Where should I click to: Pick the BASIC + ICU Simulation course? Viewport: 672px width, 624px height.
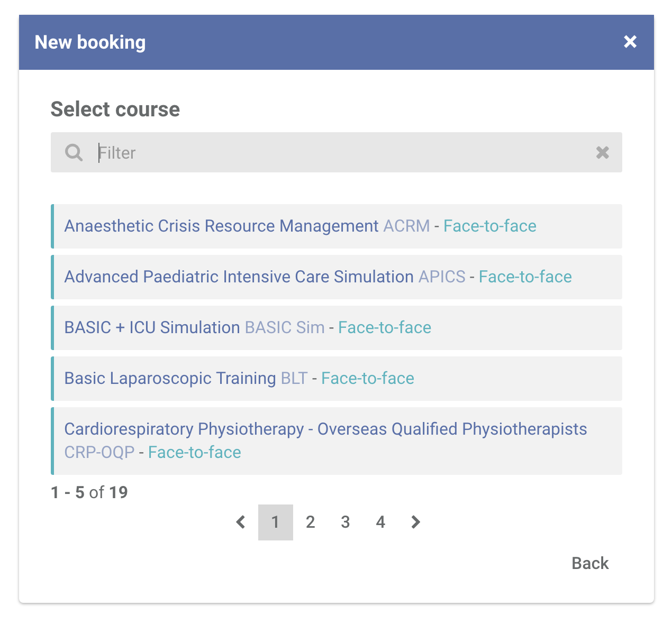tap(337, 328)
